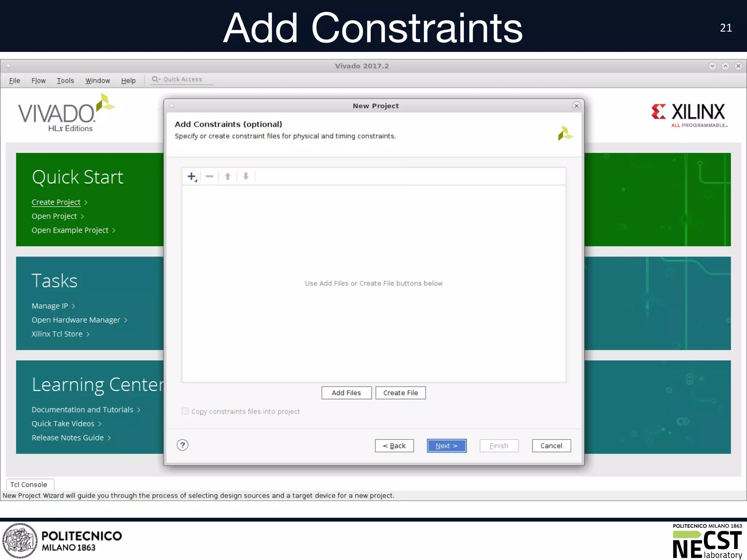
Task: Click the Add Files button
Action: 347,393
